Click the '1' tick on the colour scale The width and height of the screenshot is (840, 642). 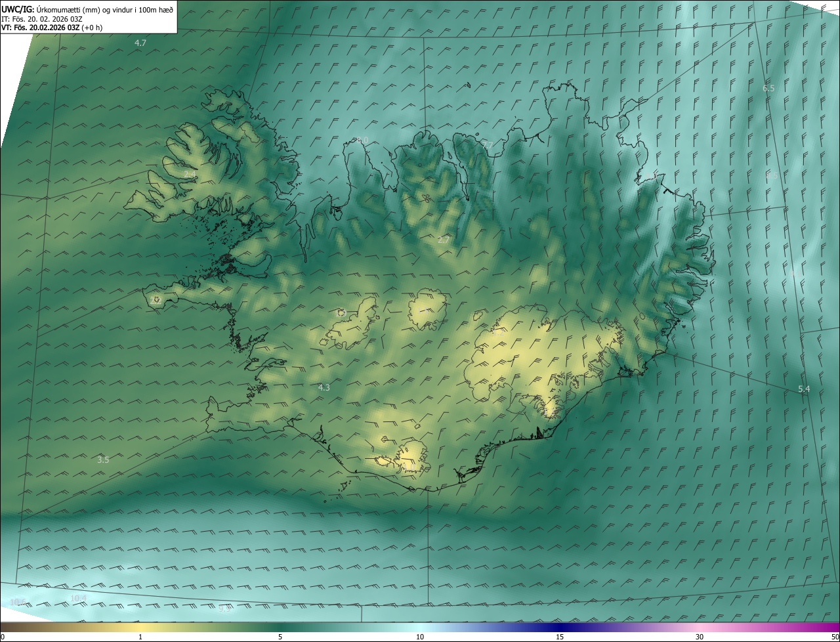pos(140,637)
